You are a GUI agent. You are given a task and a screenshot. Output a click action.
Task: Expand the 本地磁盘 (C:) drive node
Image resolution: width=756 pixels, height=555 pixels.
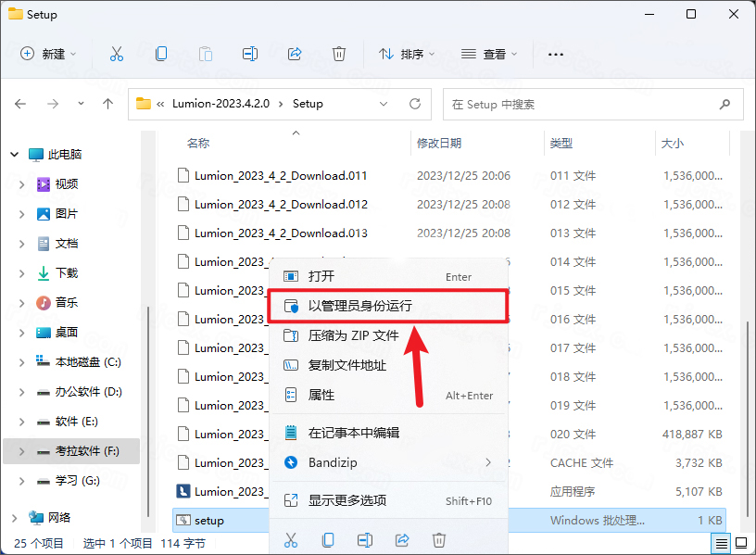pos(21,362)
